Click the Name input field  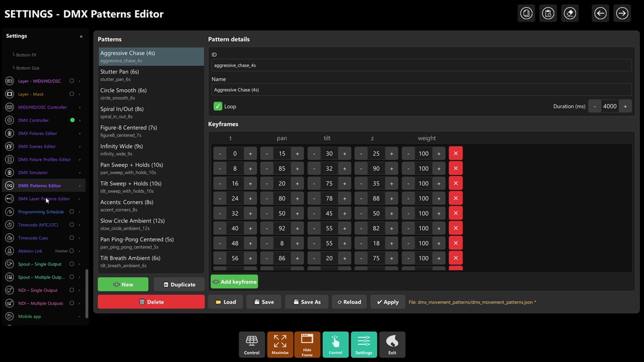click(422, 89)
